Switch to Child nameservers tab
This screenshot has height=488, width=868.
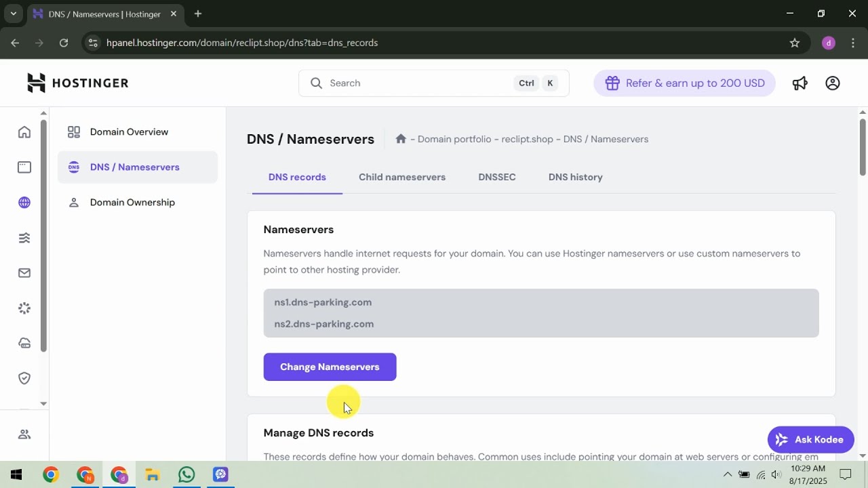402,177
